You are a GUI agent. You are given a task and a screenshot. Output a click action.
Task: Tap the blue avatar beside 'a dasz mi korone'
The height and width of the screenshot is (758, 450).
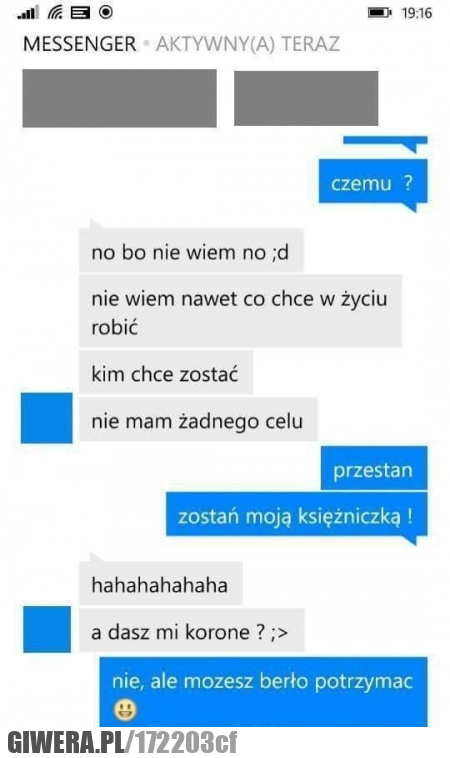click(47, 629)
